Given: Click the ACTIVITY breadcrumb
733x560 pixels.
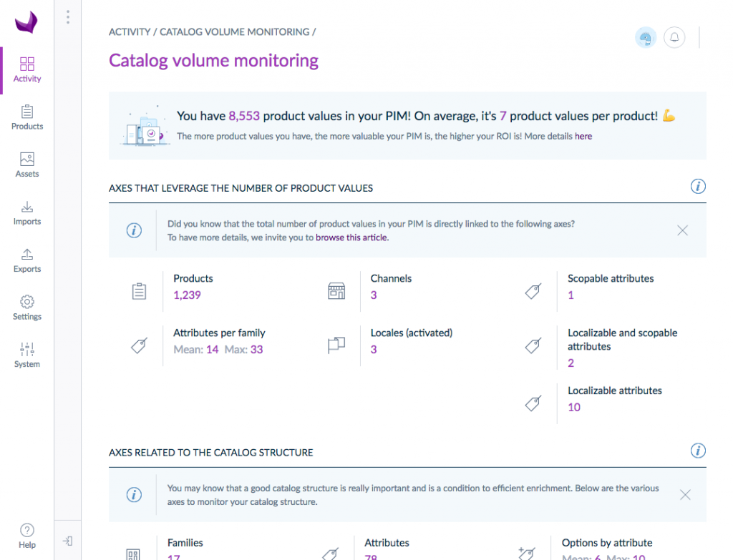Looking at the screenshot, I should pyautogui.click(x=130, y=32).
